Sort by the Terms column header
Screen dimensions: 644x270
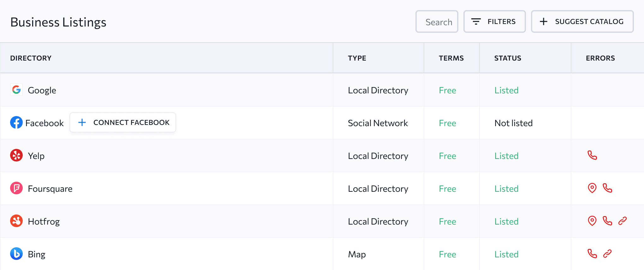tap(451, 58)
